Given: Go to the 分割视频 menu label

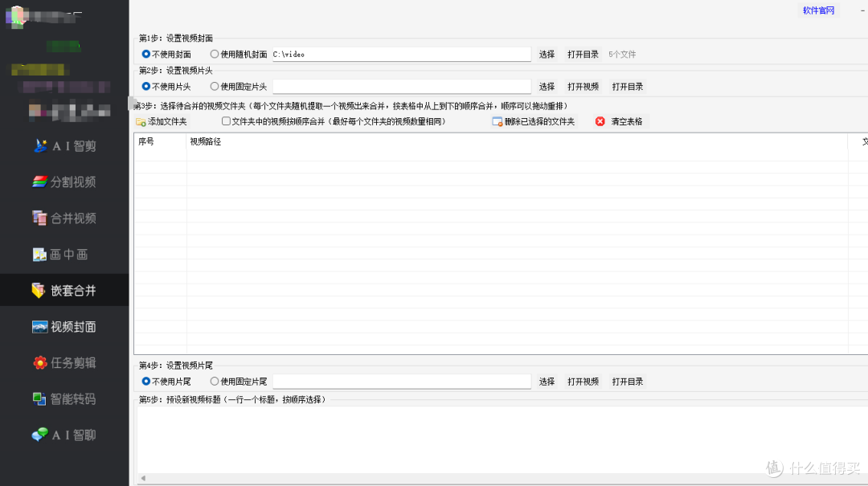Looking at the screenshot, I should click(73, 182).
